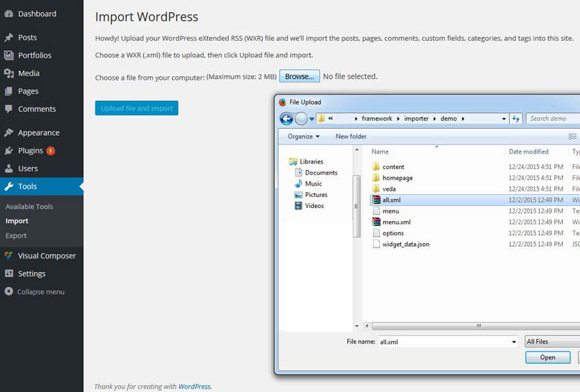Screen dimensions: 580x392
Task: Select the Export submenu item
Action: point(16,235)
